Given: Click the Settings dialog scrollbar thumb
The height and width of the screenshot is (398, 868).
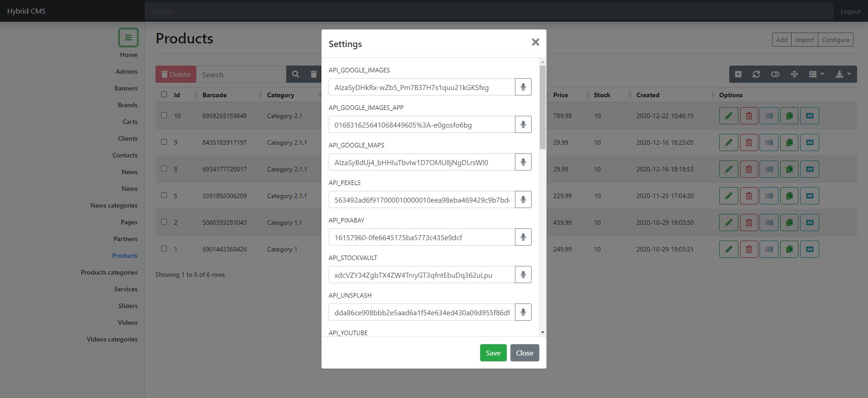Looking at the screenshot, I should tap(542, 107).
